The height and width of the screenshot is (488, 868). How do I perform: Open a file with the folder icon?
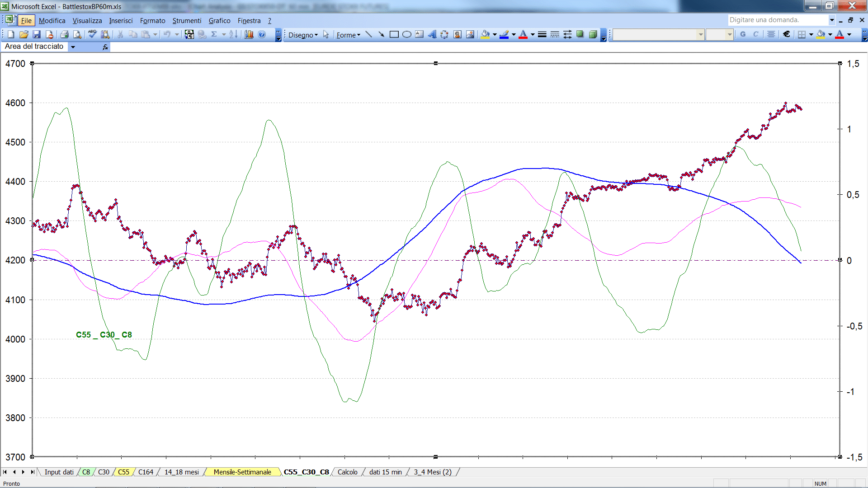pos(24,34)
